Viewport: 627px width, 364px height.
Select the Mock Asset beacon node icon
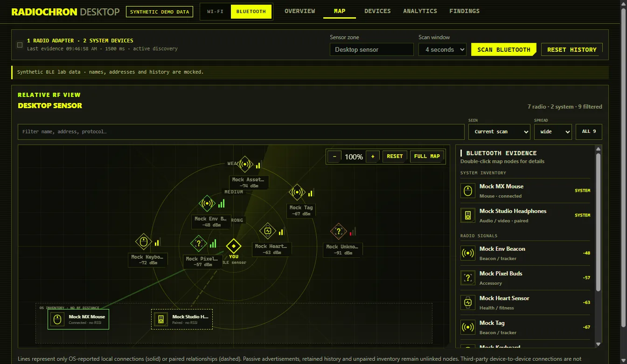point(245,164)
